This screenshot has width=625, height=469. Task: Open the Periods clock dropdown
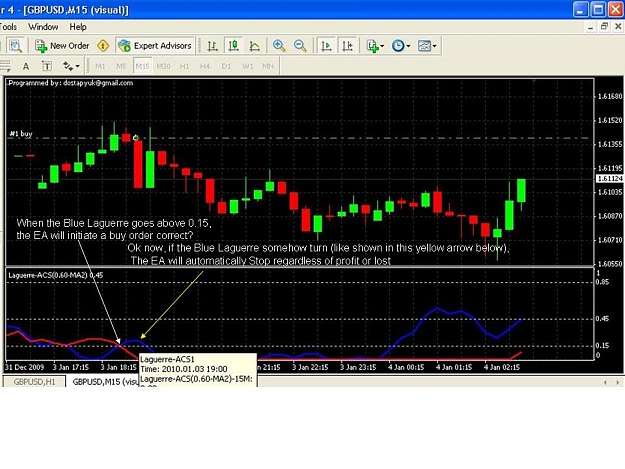click(x=401, y=46)
